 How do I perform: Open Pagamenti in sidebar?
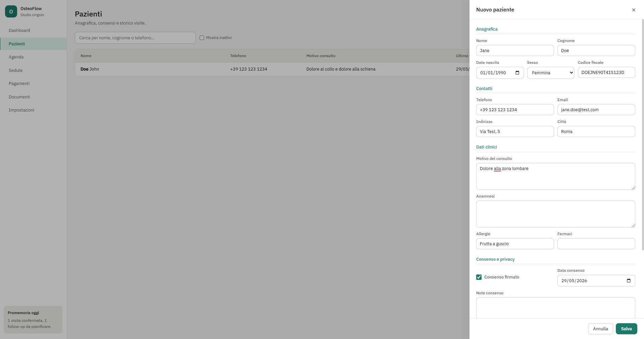pos(33,84)
